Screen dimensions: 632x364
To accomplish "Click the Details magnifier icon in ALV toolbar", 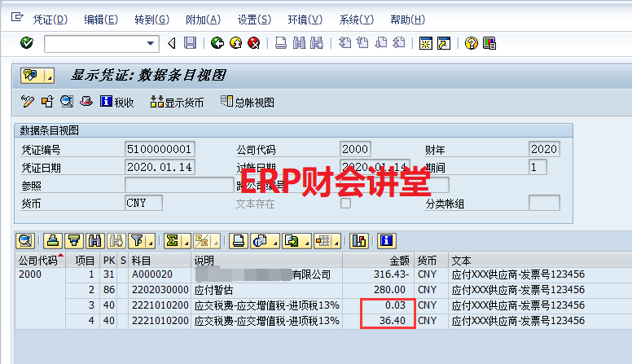I will 24,240.
